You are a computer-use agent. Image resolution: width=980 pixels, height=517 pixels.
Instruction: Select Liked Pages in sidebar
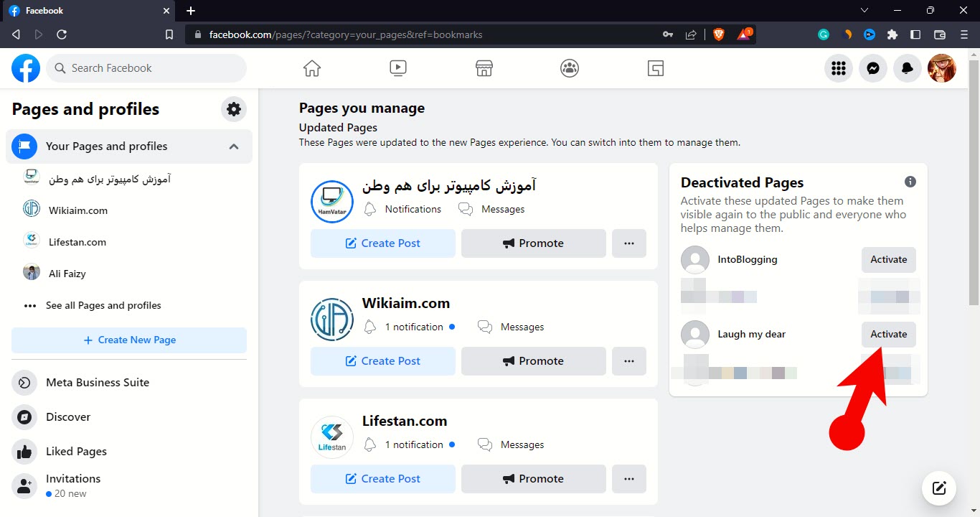tap(76, 452)
